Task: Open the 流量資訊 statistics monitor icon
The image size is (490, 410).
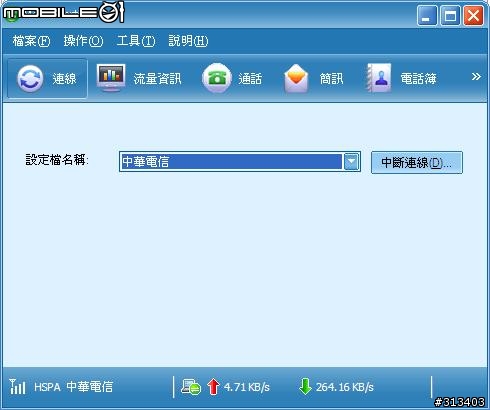Action: 111,78
